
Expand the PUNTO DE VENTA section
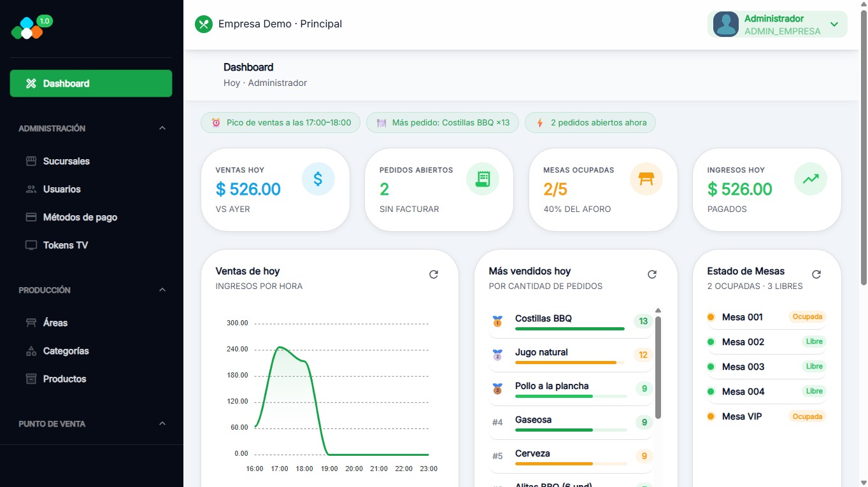pyautogui.click(x=162, y=423)
